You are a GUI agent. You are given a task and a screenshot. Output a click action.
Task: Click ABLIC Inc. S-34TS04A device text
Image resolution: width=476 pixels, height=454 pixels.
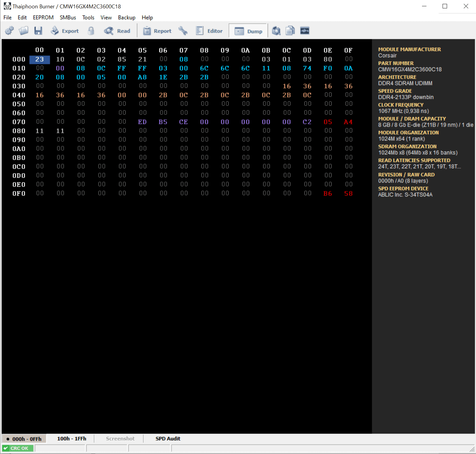[405, 195]
